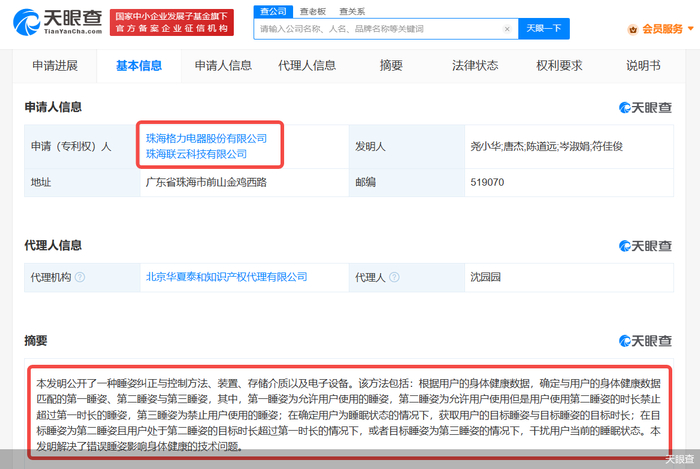The image size is (700, 469).
Task: Expand the 会员服务 dropdown arrow
Action: click(x=691, y=29)
